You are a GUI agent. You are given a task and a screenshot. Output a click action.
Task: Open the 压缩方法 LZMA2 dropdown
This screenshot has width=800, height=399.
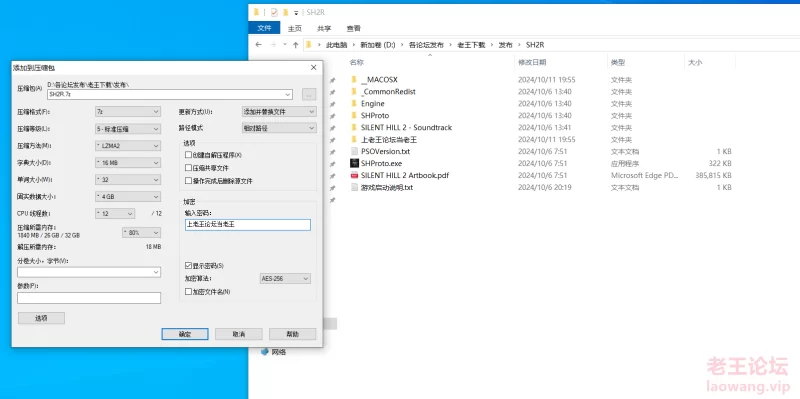(128, 146)
